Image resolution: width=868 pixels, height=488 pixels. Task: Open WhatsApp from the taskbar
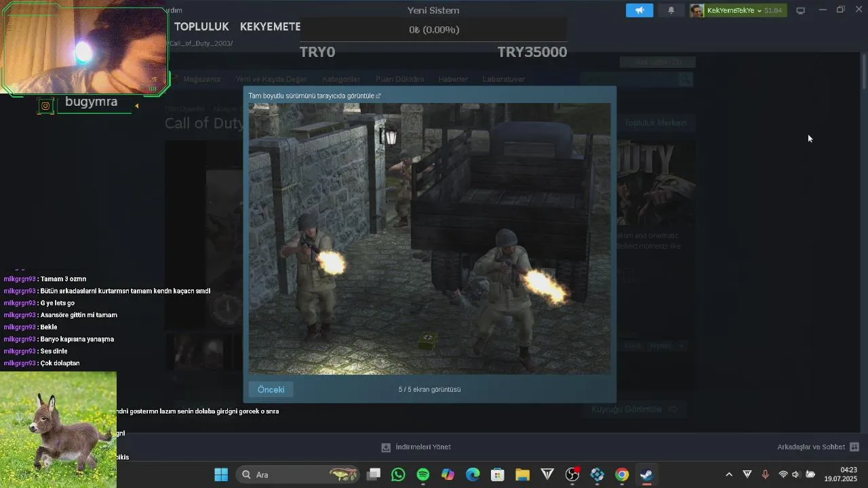(x=398, y=474)
